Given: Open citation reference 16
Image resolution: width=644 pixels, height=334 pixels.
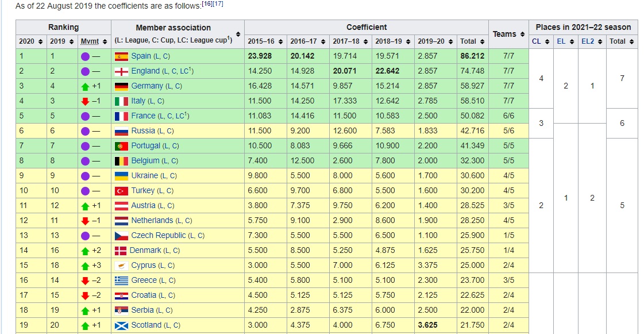Looking at the screenshot, I should pos(207,3).
